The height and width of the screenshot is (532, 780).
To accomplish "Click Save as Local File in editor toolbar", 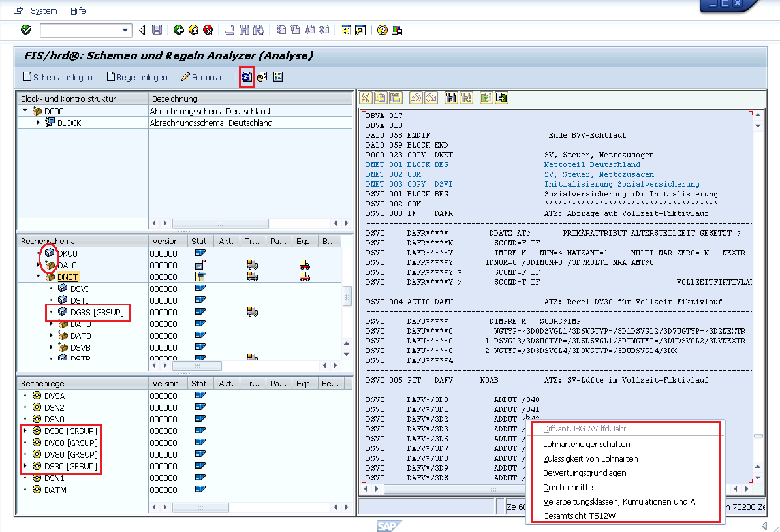I will (501, 98).
